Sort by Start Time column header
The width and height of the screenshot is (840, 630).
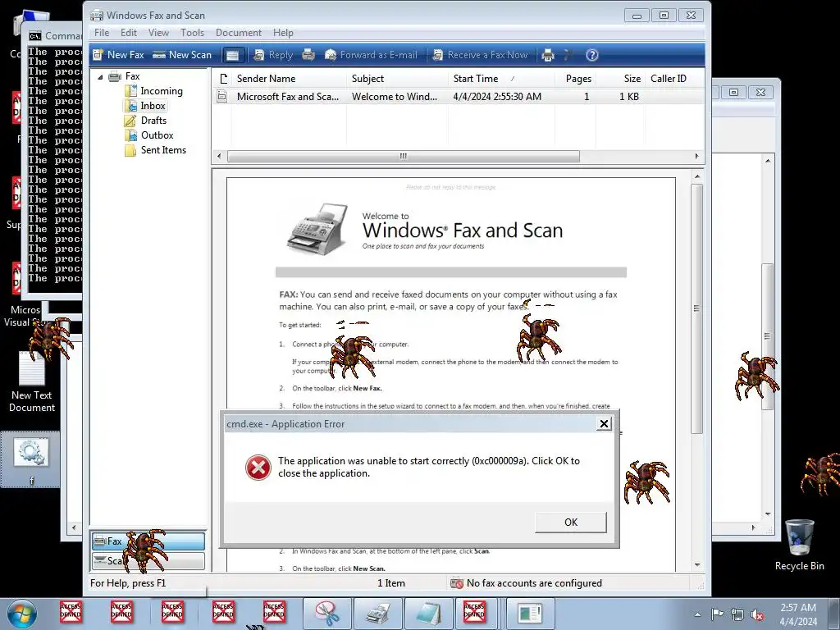pyautogui.click(x=501, y=79)
